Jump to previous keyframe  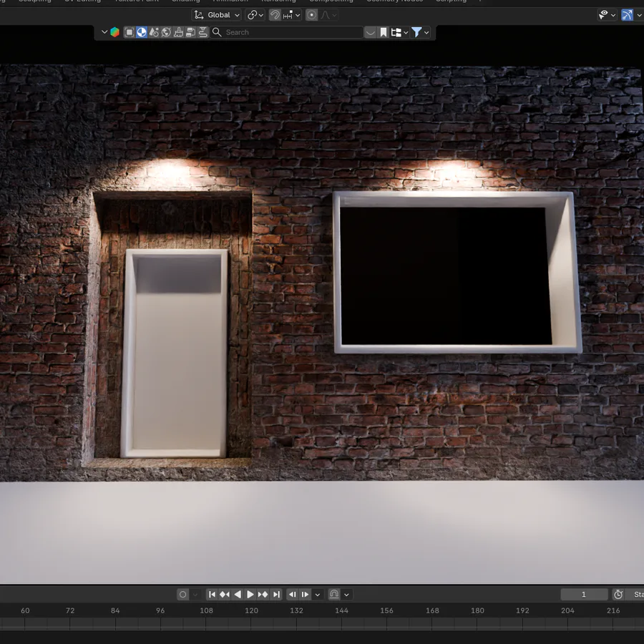(x=225, y=595)
